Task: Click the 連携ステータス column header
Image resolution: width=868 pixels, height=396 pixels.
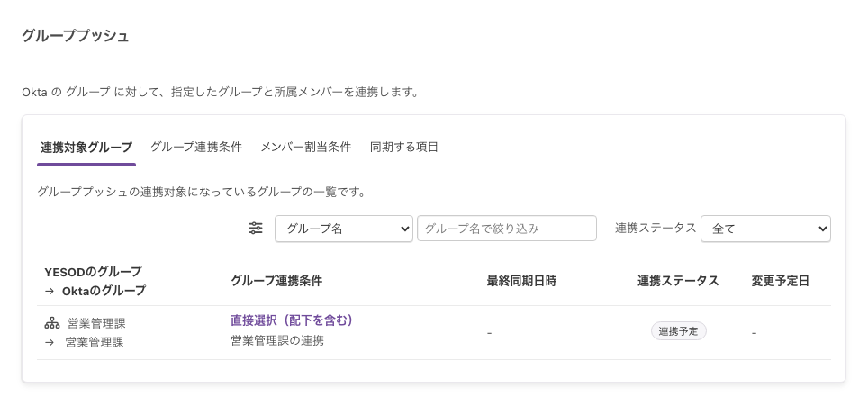Action: (x=678, y=281)
